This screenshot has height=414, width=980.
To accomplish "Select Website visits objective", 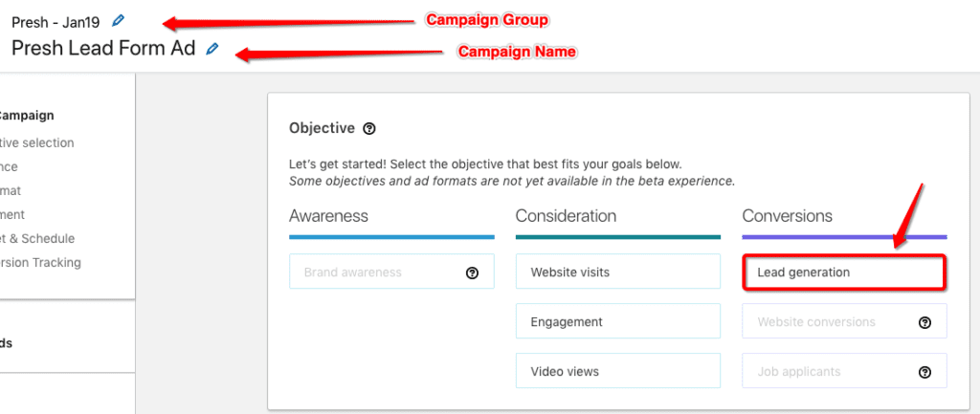I will [618, 272].
